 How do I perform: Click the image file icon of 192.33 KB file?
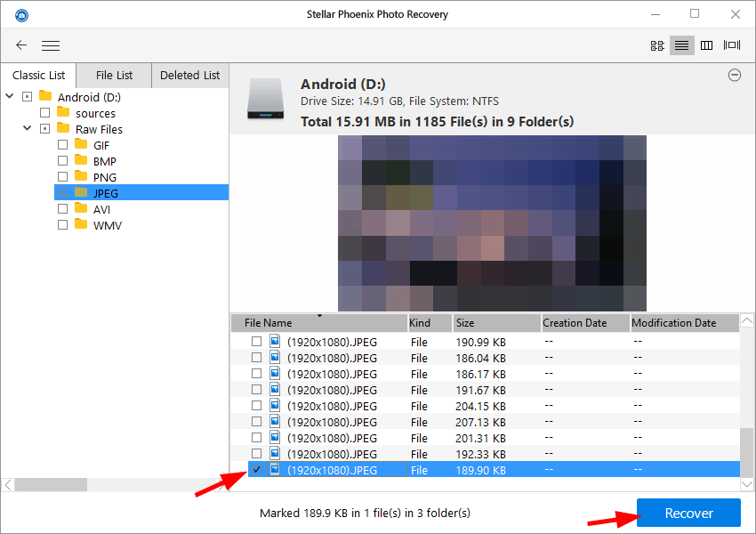coord(275,453)
